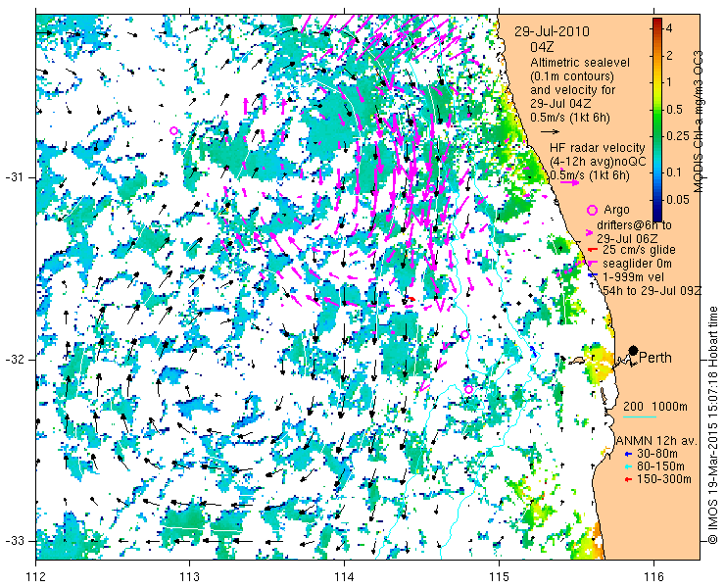Click the red 150-300m ANMN legend arrow

coord(627,480)
